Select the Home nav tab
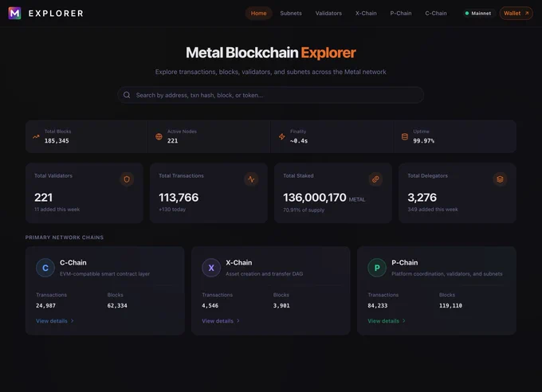The width and height of the screenshot is (542, 392). click(258, 13)
